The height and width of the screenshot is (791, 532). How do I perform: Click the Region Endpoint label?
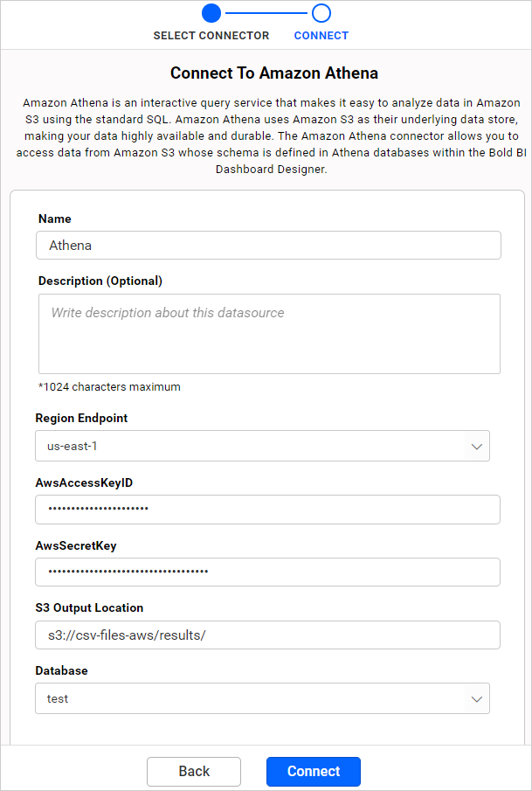tap(81, 418)
